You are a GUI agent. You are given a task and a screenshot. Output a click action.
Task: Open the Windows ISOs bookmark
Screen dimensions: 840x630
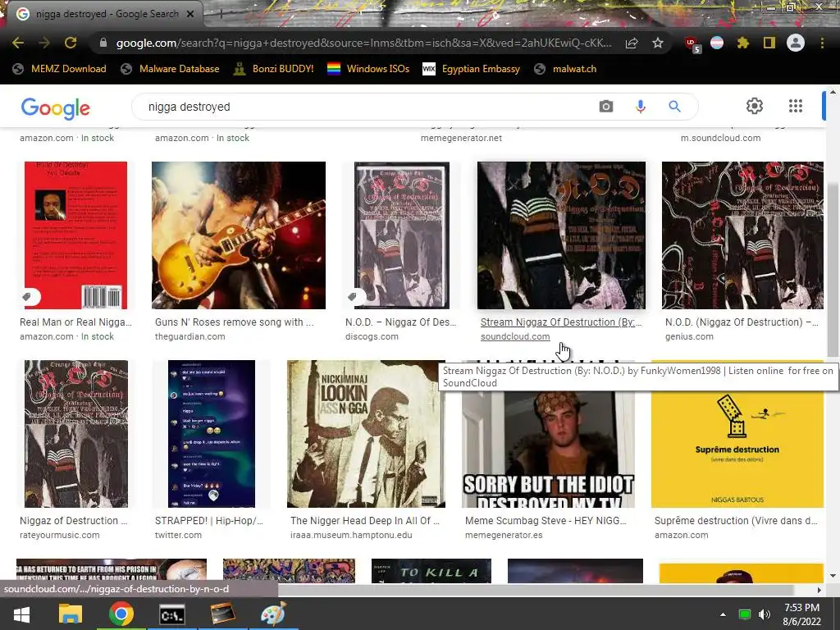coord(368,69)
